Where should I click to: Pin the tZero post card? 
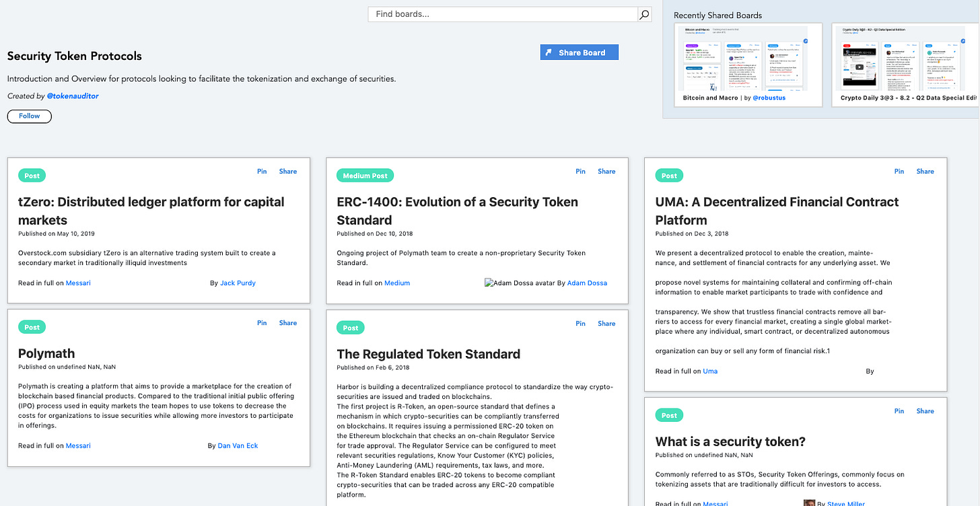click(x=262, y=172)
